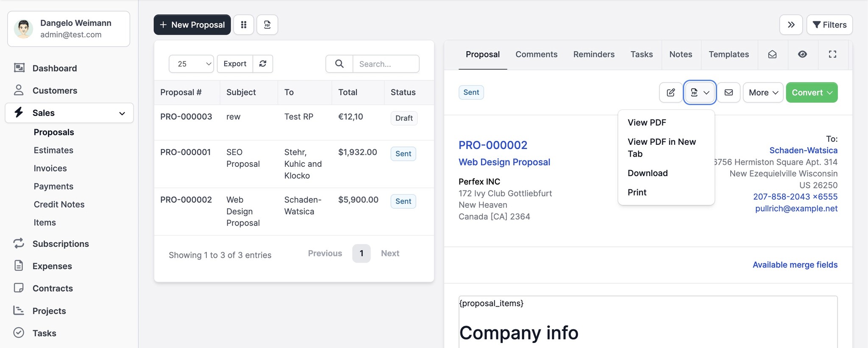Open the PRO-000002 heading link

493,145
